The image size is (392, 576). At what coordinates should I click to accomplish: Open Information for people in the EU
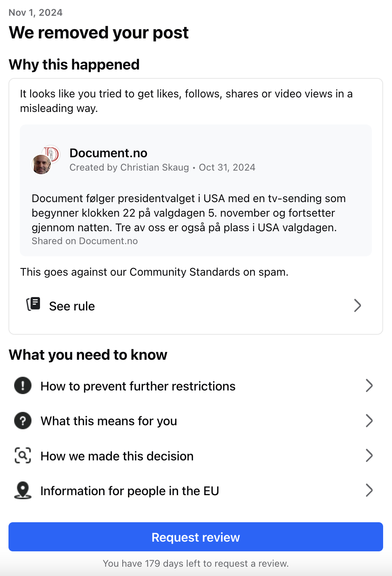click(130, 491)
